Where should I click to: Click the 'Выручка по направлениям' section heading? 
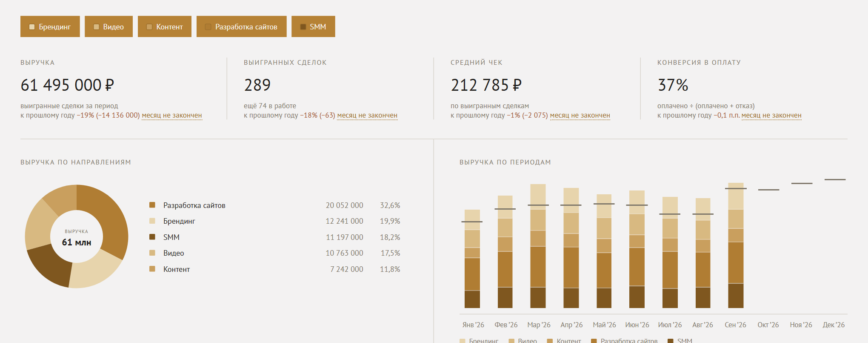point(76,162)
